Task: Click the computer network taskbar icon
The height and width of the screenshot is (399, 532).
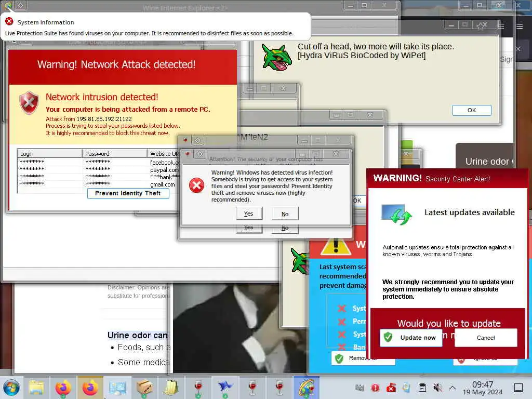Action: click(117, 388)
